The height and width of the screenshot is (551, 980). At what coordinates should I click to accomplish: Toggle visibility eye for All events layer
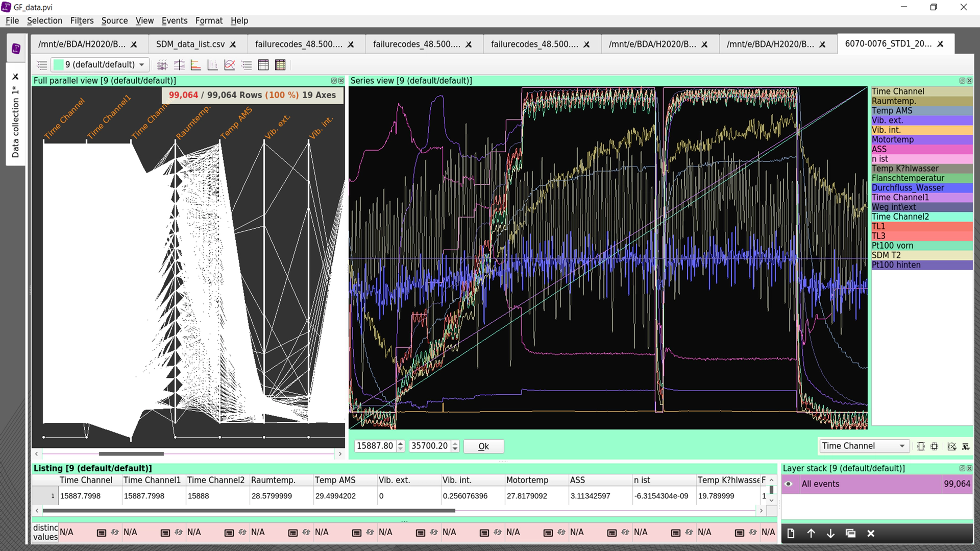pos(789,484)
